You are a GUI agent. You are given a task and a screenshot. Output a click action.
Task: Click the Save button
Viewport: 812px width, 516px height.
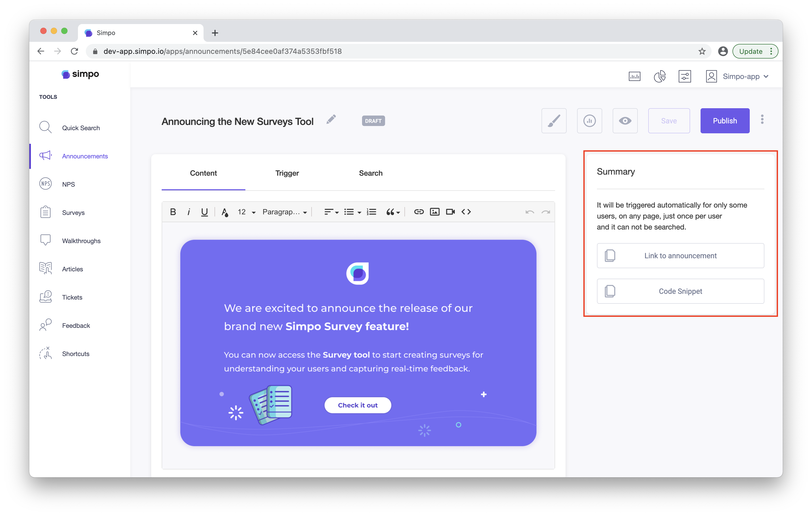tap(669, 121)
